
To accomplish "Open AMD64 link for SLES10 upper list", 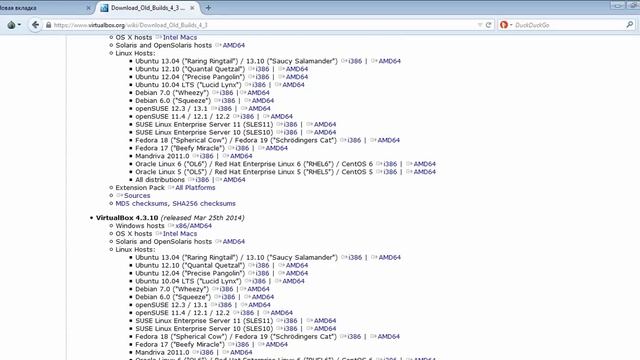I will coord(325,132).
